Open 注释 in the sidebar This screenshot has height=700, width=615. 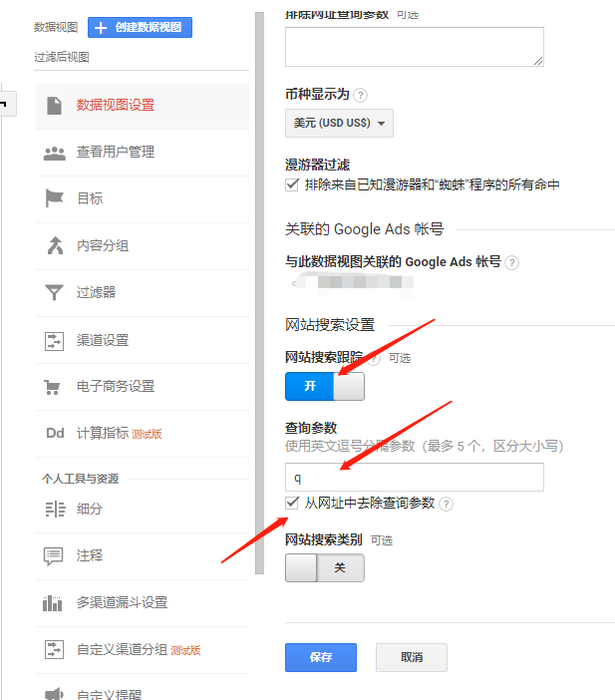(x=142, y=556)
